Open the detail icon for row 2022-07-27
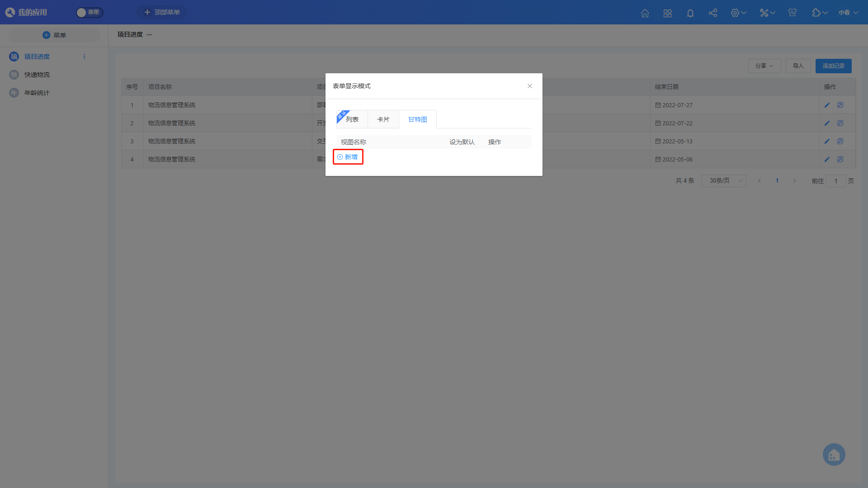The height and width of the screenshot is (488, 868). pos(840,105)
